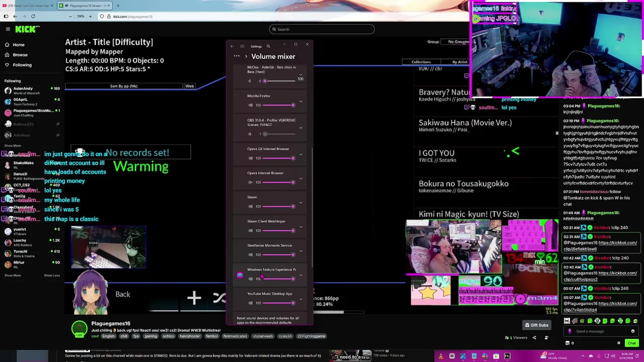Click Send a message chat input
Viewport: 644px width, 362px height.
pos(601,331)
